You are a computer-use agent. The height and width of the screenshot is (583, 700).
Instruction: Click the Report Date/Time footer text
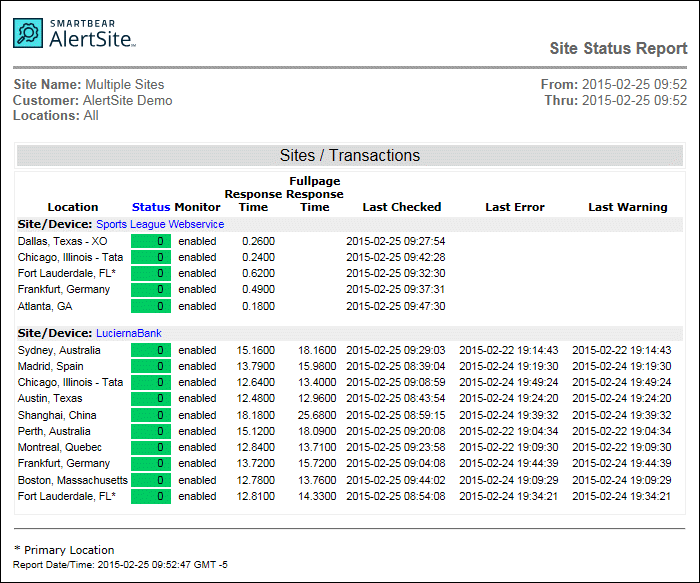pyautogui.click(x=120, y=565)
